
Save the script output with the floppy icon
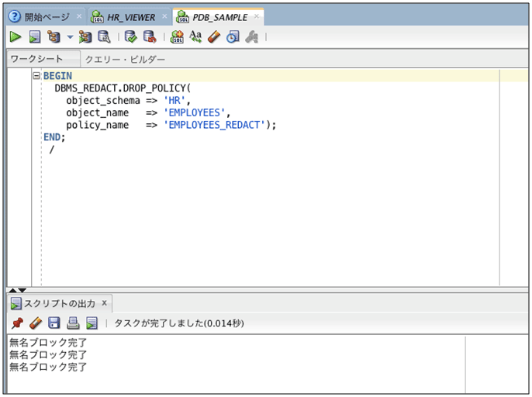tap(54, 323)
